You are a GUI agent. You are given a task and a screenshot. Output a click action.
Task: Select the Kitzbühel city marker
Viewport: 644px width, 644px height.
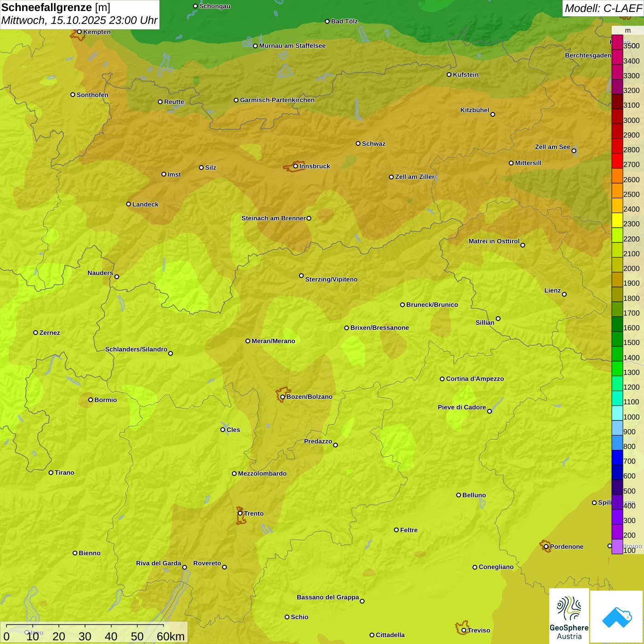(x=493, y=115)
